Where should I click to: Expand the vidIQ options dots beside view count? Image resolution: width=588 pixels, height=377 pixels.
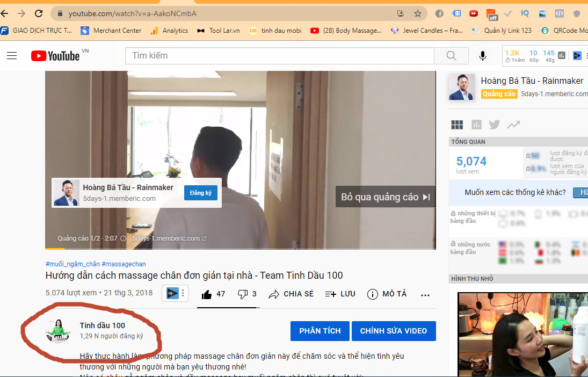click(183, 294)
